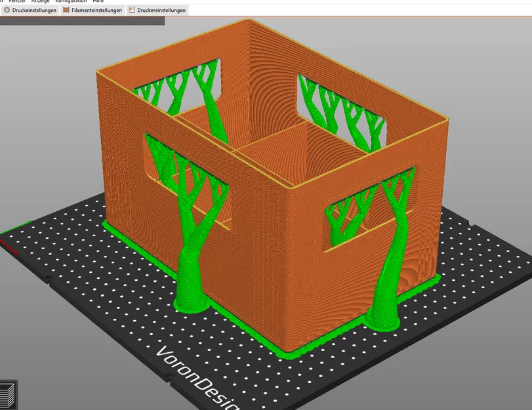The width and height of the screenshot is (532, 410).
Task: Open the Konfiguration menu
Action: click(x=68, y=1)
